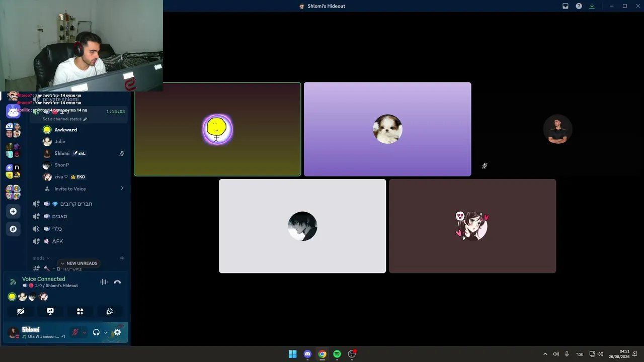Click the private shlomi channel name
The image size is (644, 362).
click(x=60, y=100)
